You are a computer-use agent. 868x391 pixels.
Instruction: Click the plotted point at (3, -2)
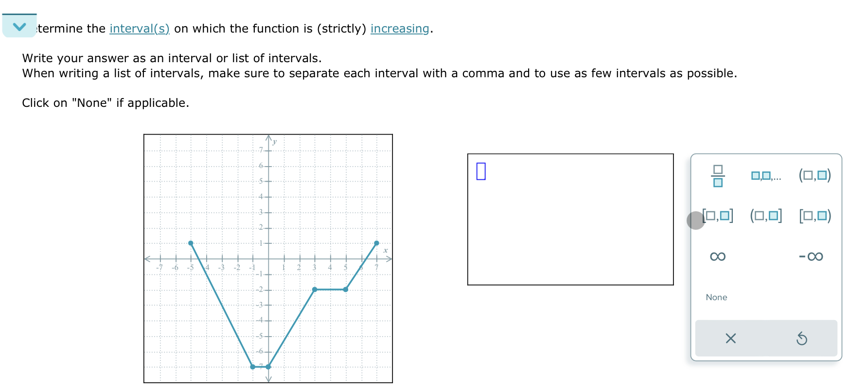(315, 289)
